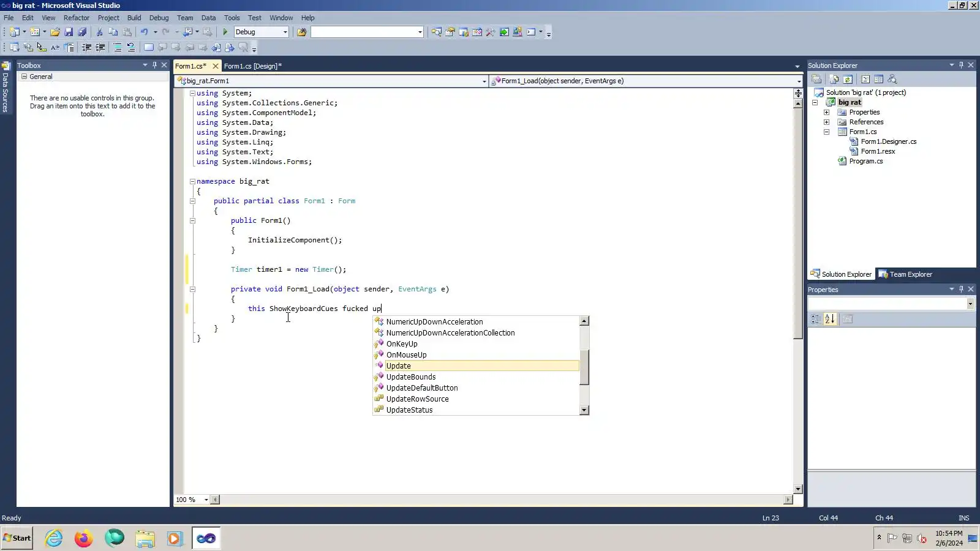Click the Add New Item toolbar icon
The height and width of the screenshot is (551, 980).
click(x=35, y=32)
